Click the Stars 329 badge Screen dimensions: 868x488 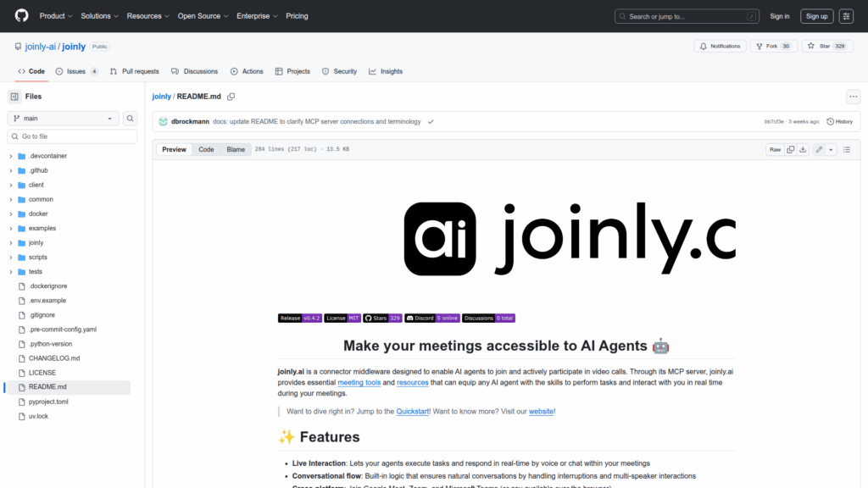tap(382, 319)
